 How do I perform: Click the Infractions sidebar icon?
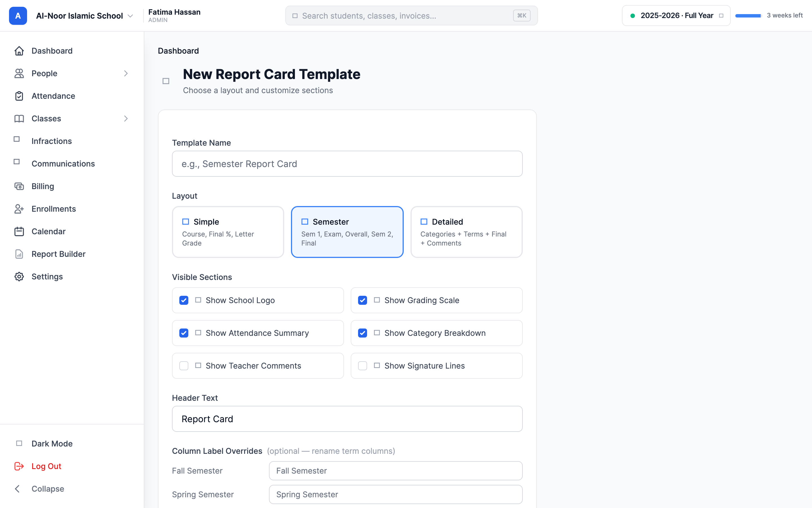17,139
